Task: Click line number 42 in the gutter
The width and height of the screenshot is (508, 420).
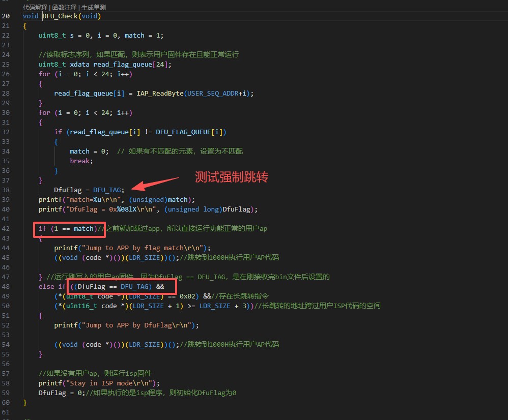Action: [6, 228]
